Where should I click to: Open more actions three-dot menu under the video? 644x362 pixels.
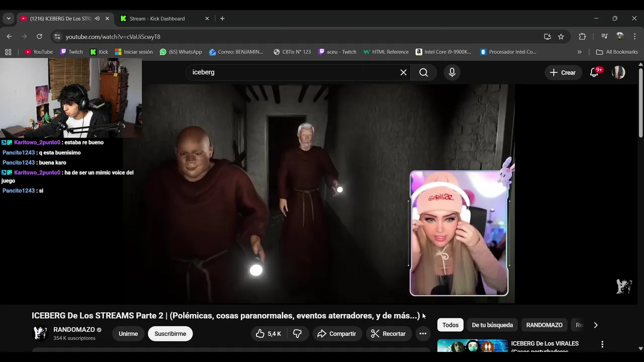point(423,334)
